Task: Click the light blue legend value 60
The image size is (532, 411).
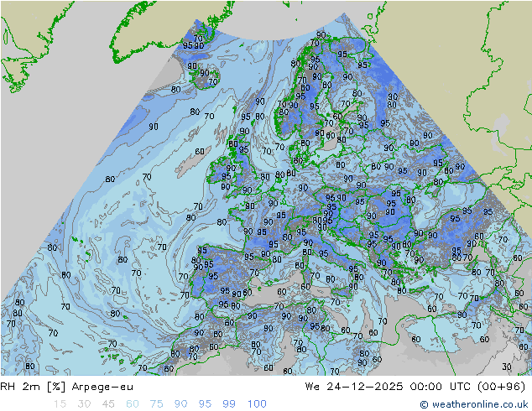Action: point(133,404)
